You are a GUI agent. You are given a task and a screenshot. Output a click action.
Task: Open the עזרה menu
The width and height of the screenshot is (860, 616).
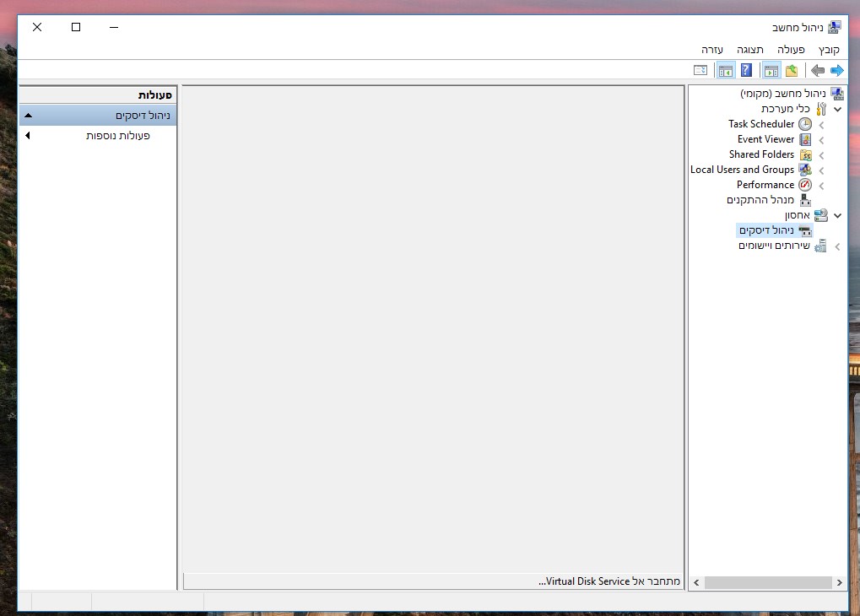point(712,50)
